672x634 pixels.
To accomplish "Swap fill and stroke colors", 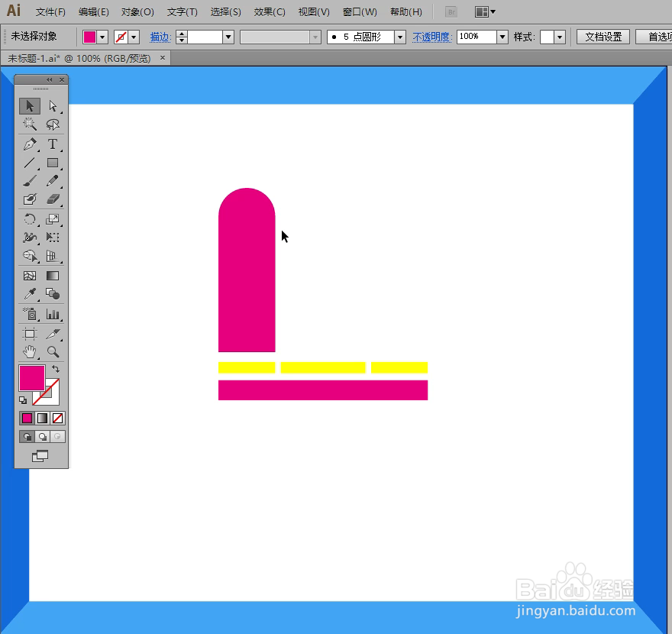I will click(x=56, y=369).
